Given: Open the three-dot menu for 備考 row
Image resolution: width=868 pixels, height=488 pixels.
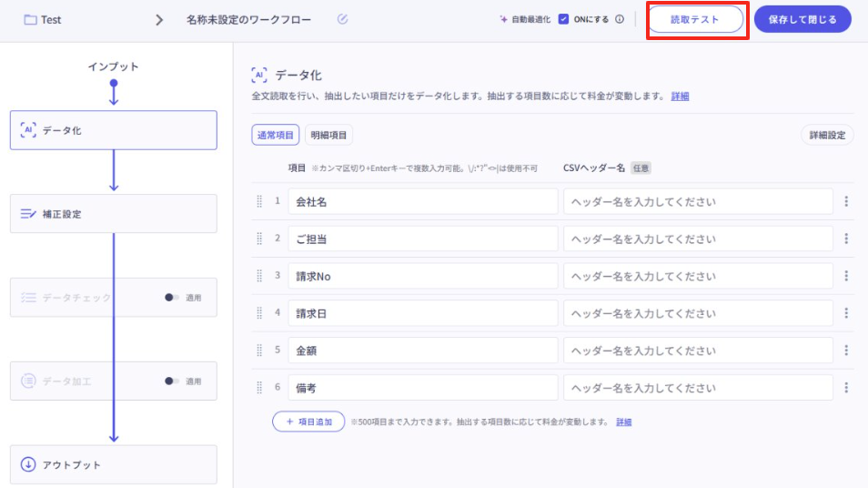Looking at the screenshot, I should click(x=846, y=388).
